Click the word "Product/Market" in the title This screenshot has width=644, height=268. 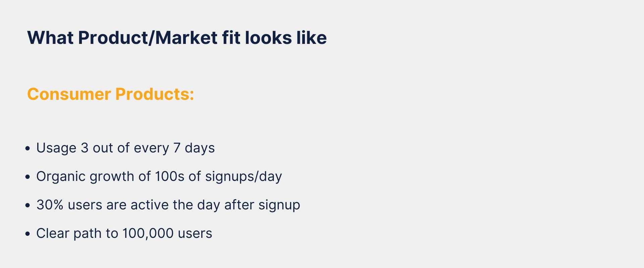[148, 38]
